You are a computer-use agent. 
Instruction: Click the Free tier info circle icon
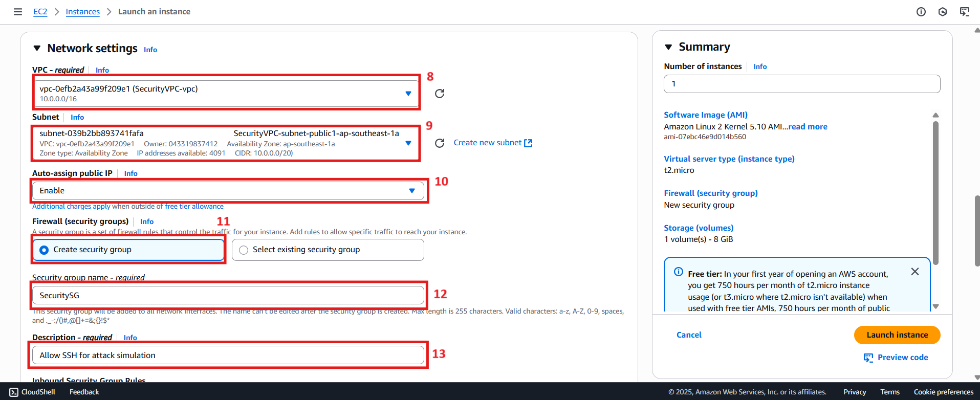(x=679, y=272)
